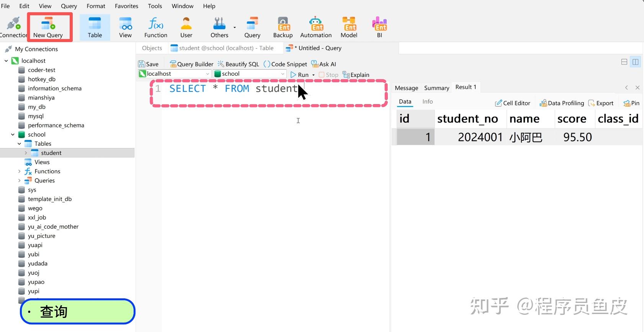
Task: Switch to the Message tab
Action: pyautogui.click(x=406, y=88)
